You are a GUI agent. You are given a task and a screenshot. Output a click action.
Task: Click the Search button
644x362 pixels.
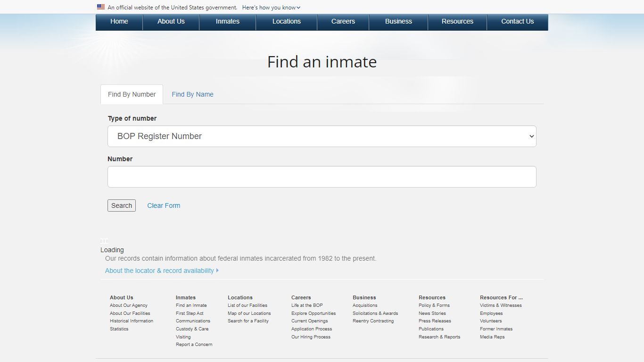[121, 206]
